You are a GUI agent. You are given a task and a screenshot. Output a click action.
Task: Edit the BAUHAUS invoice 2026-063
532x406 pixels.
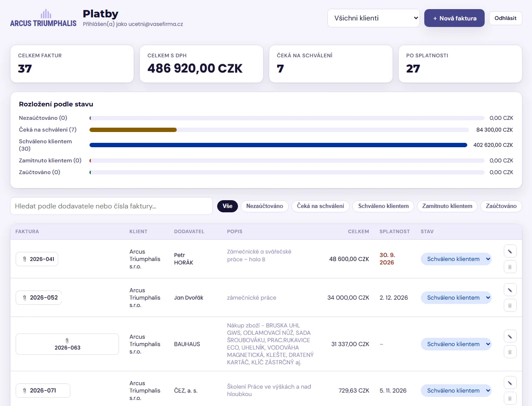pyautogui.click(x=510, y=336)
